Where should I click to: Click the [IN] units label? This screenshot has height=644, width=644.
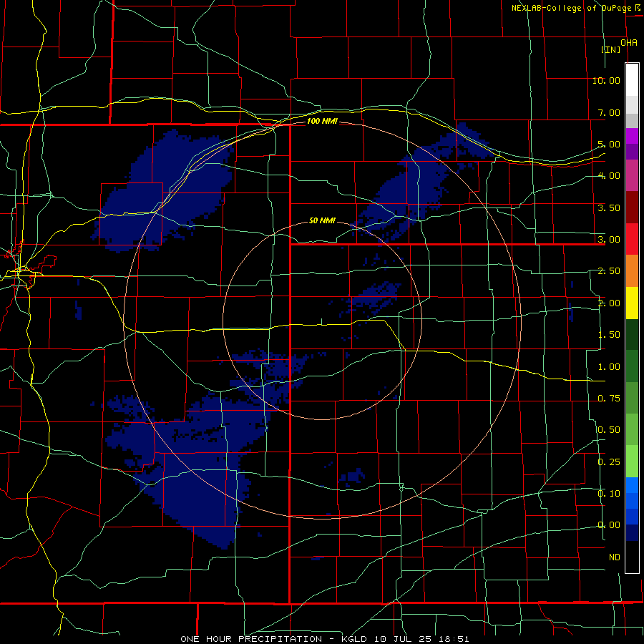611,49
